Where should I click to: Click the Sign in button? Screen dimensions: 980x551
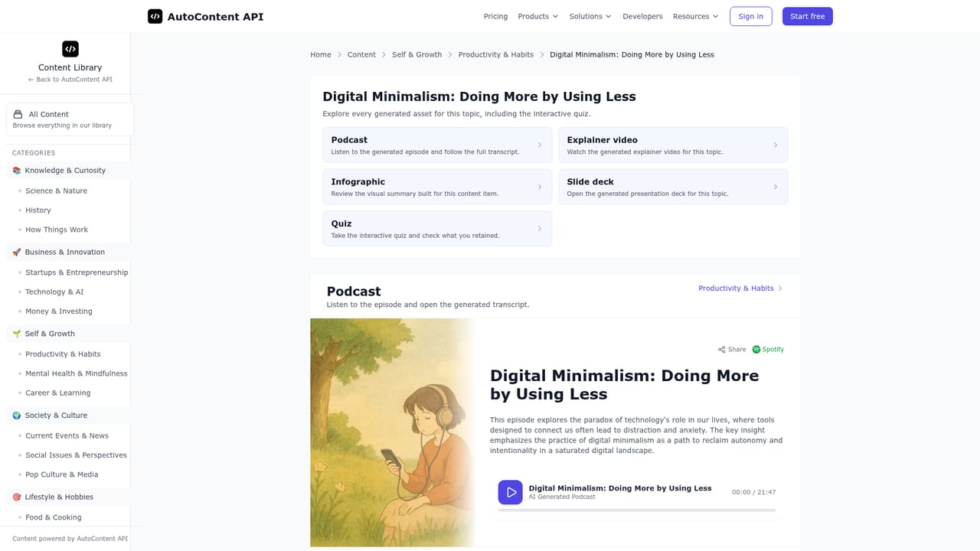tap(750, 16)
